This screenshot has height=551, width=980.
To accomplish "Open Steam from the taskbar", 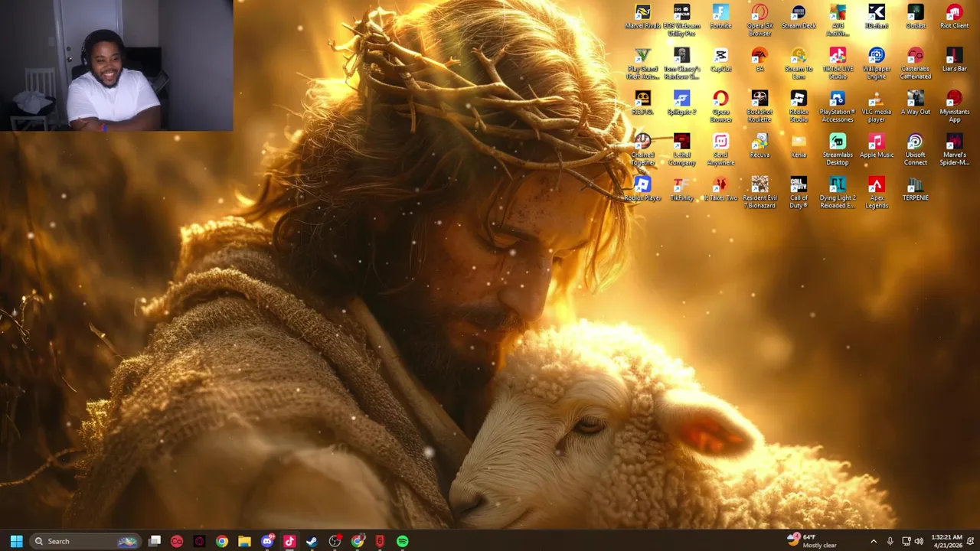I will [312, 541].
